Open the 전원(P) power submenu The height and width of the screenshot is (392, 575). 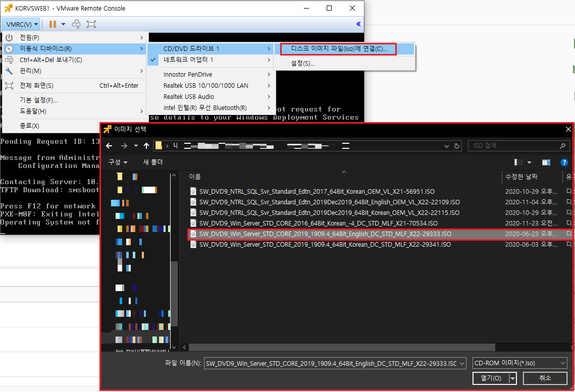pos(75,37)
